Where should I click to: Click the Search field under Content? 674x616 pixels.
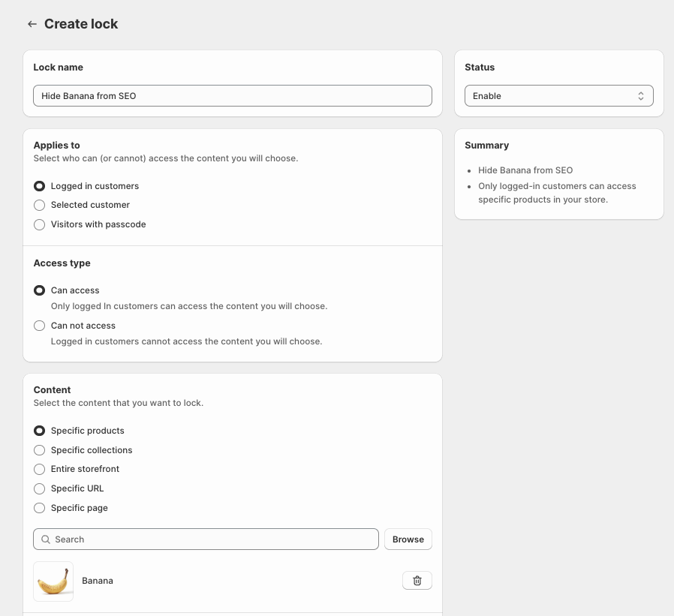(x=206, y=539)
